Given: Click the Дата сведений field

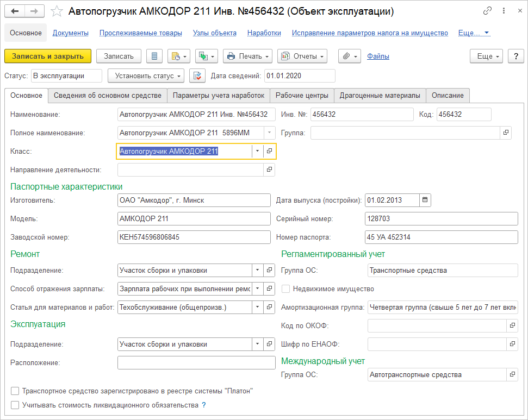Looking at the screenshot, I should (300, 76).
